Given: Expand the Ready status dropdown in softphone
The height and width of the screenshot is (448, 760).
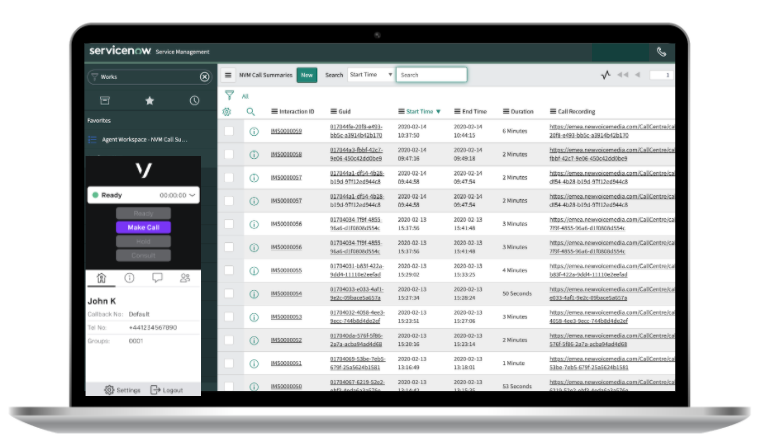Looking at the screenshot, I should pos(192,195).
